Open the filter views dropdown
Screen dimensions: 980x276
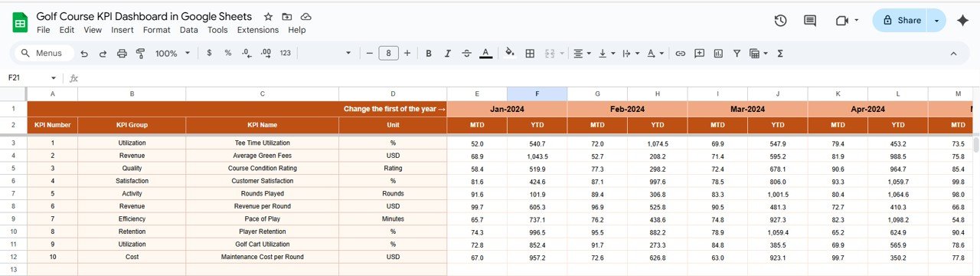pyautogui.click(x=759, y=54)
